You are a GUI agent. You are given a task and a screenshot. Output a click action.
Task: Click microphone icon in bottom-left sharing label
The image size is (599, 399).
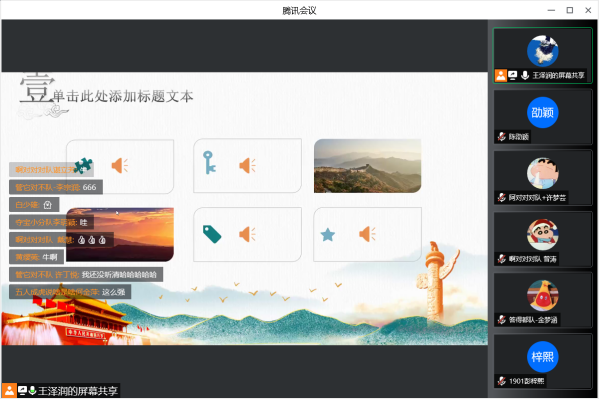(33, 391)
